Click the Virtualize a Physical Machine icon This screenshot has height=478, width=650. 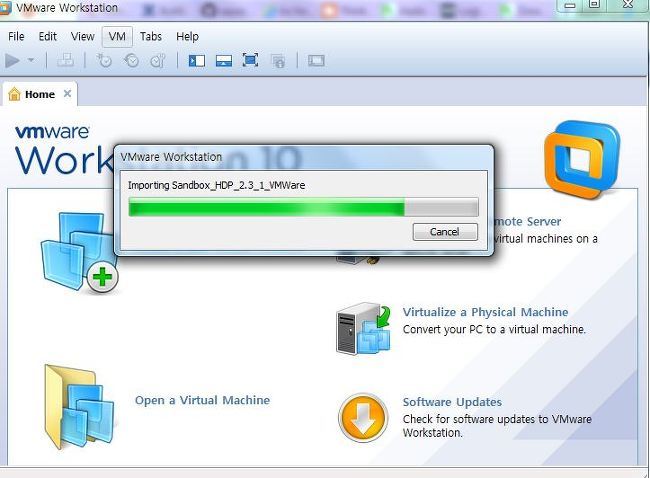tap(364, 328)
